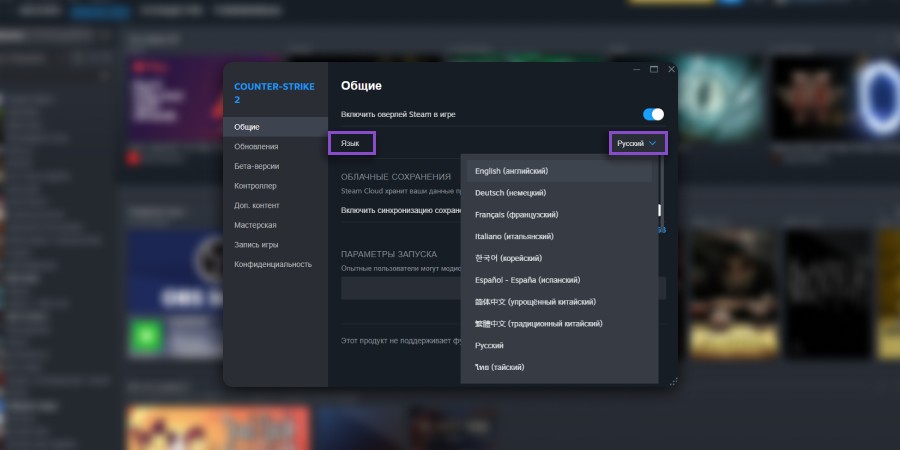
Task: Maximize the Counter-Strike 2 properties window
Action: pos(654,69)
